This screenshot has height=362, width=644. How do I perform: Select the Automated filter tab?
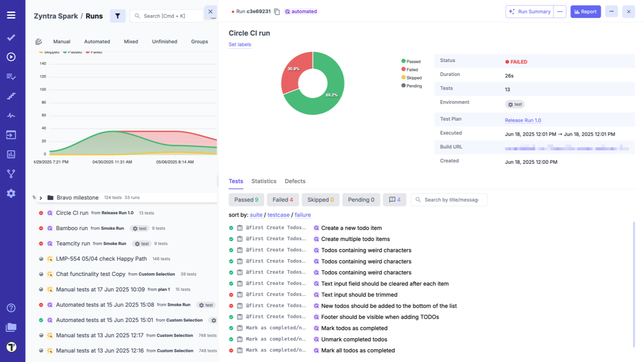97,41
